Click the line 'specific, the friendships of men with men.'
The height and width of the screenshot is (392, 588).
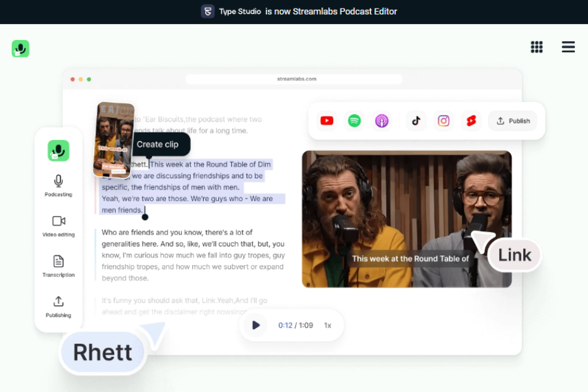171,188
